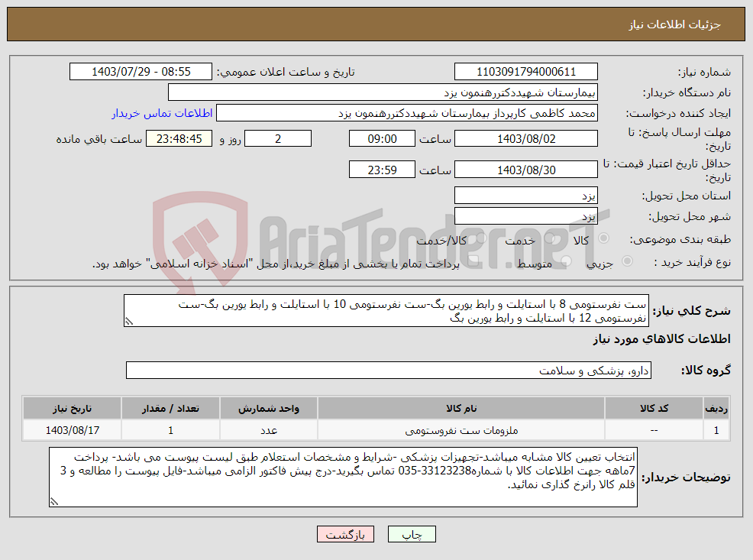Click the validity time field 23:59

coord(382,170)
